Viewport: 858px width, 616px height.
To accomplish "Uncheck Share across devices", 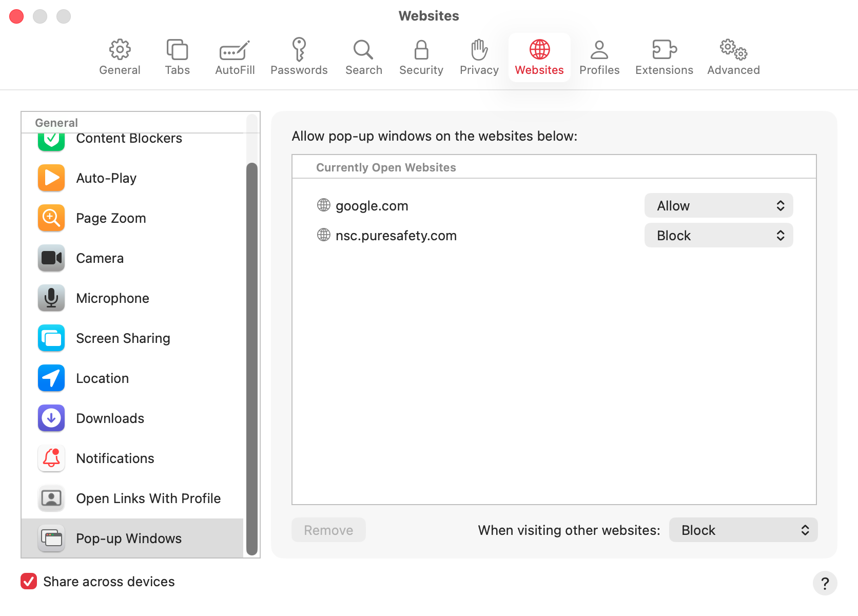I will tap(29, 581).
